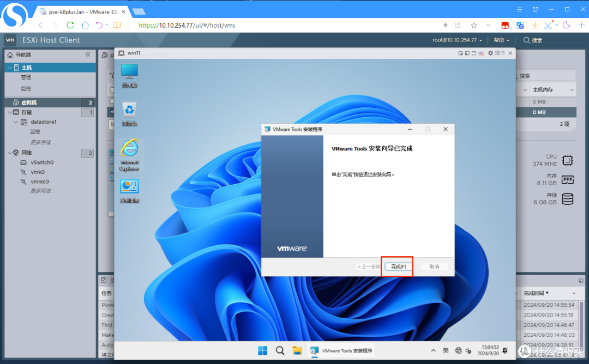Open the red extension icon in toolbar
Viewport: 589px width, 364px height.
(505, 25)
